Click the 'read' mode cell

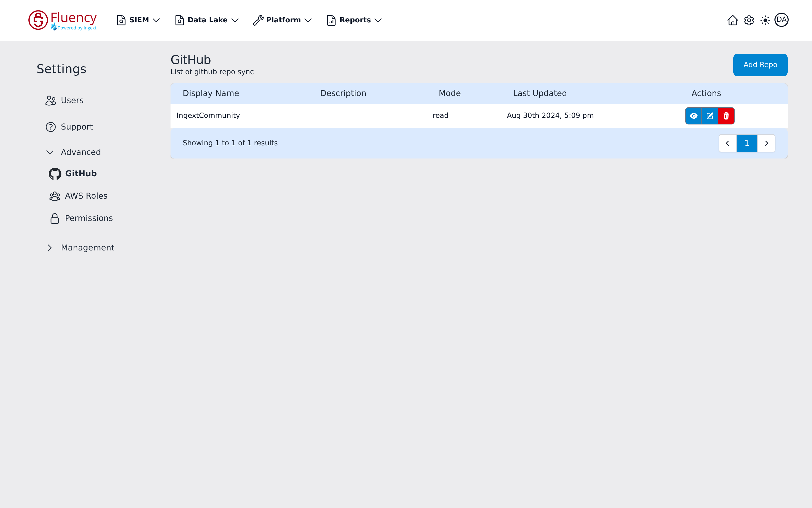click(x=441, y=116)
